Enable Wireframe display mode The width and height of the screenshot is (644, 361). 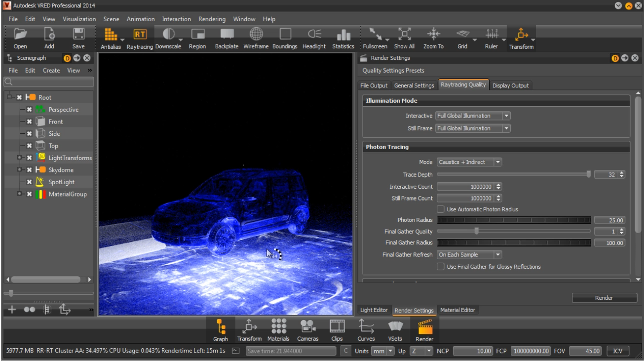(x=256, y=35)
